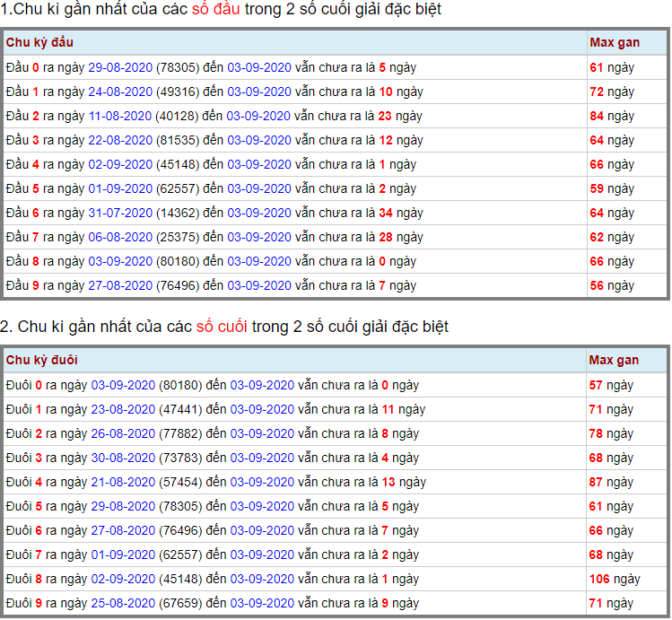Open date 27-08-2020 in the Đầu 9 row
This screenshot has height=620, width=672.
point(120,285)
